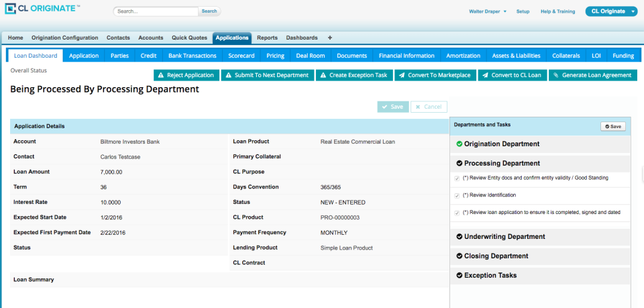Save the Departments and Tasks panel
The width and height of the screenshot is (644, 308).
click(612, 126)
